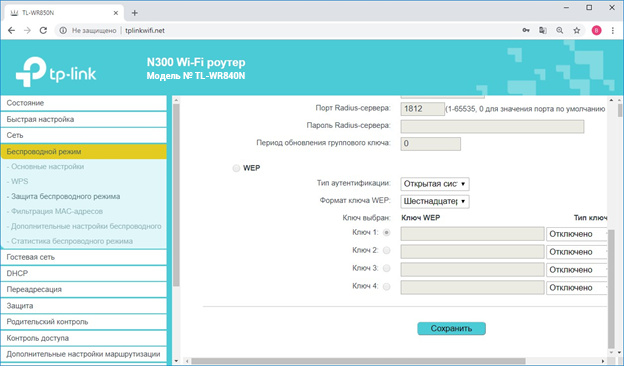Image resolution: width=624 pixels, height=366 pixels.
Task: Click the saved password key icon
Action: coord(526,31)
